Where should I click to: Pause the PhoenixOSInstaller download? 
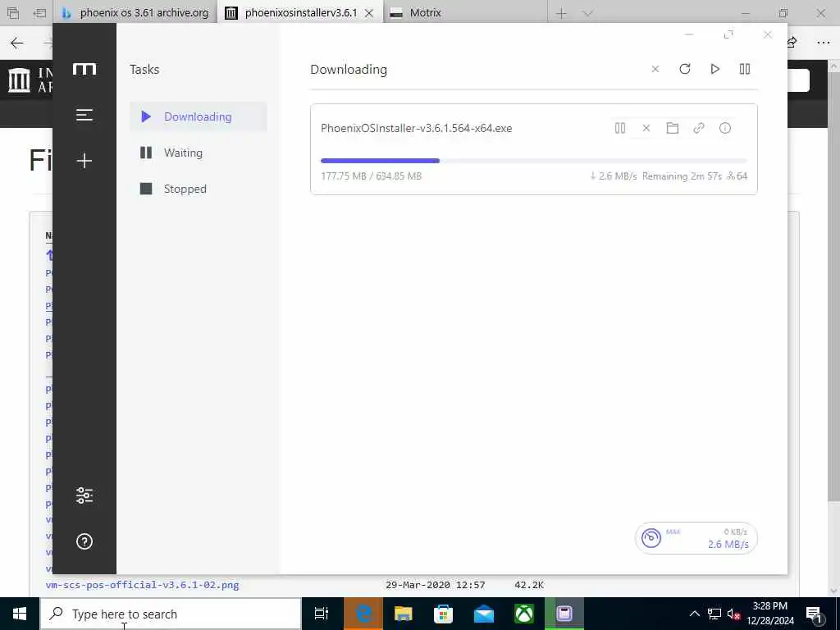coord(620,128)
